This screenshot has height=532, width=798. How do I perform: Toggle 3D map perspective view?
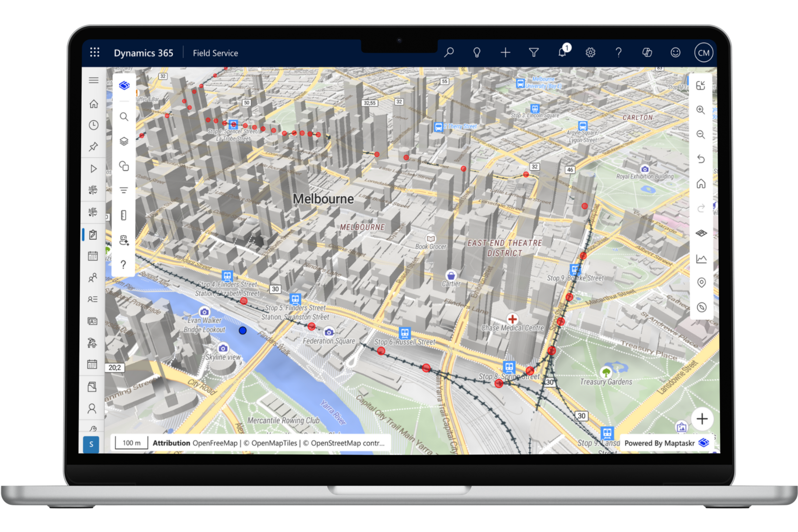point(701,233)
